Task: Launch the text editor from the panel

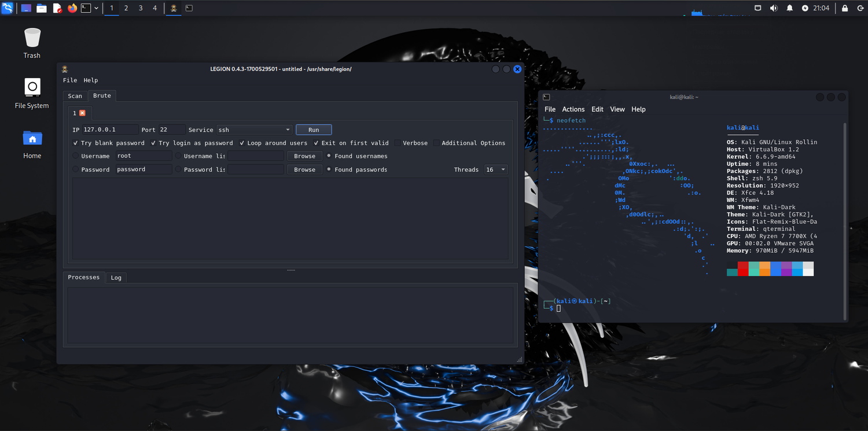Action: point(57,8)
